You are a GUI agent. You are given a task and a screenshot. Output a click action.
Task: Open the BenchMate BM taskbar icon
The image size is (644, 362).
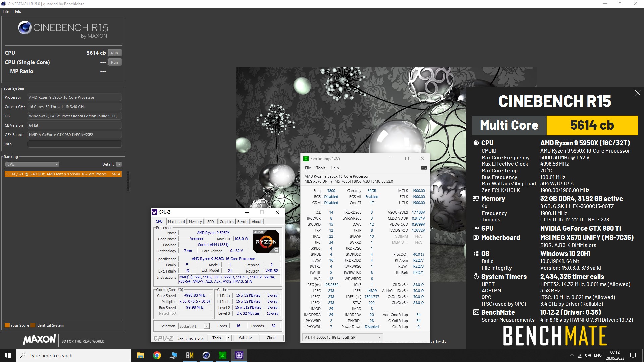click(x=190, y=355)
